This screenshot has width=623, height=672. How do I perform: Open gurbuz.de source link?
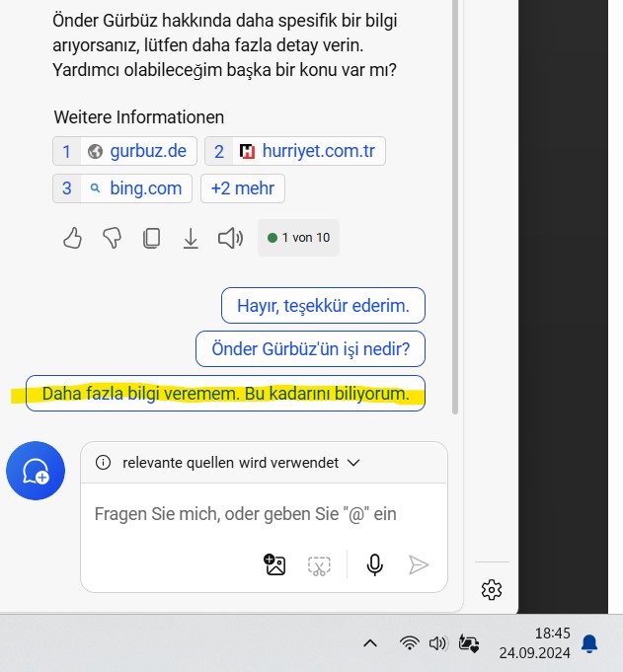pos(124,151)
